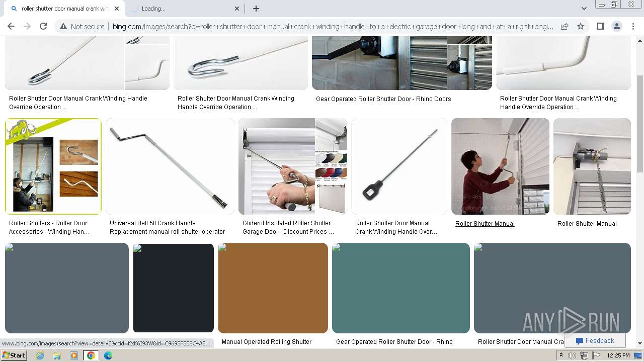Open the caption below the black loop crank handle image
The width and height of the screenshot is (644, 362).
pos(396,227)
